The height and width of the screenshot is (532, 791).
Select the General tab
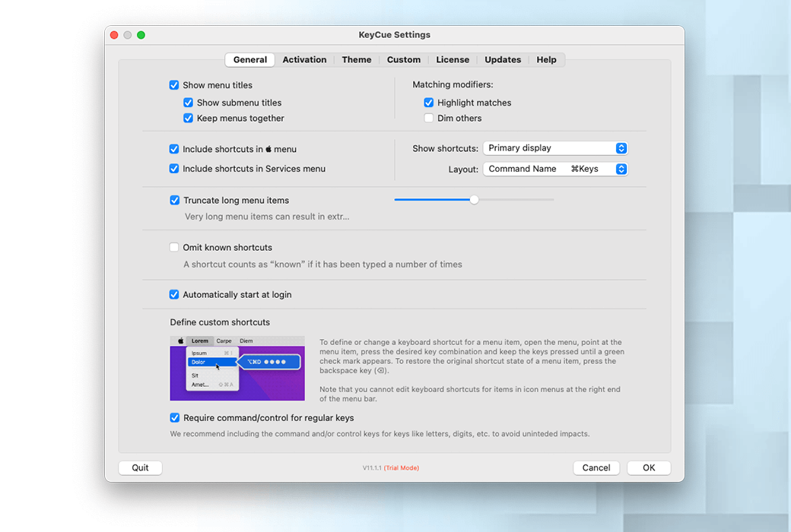249,59
